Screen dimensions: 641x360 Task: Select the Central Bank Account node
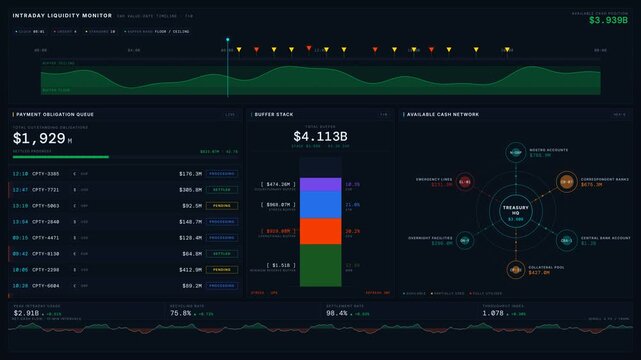567,240
